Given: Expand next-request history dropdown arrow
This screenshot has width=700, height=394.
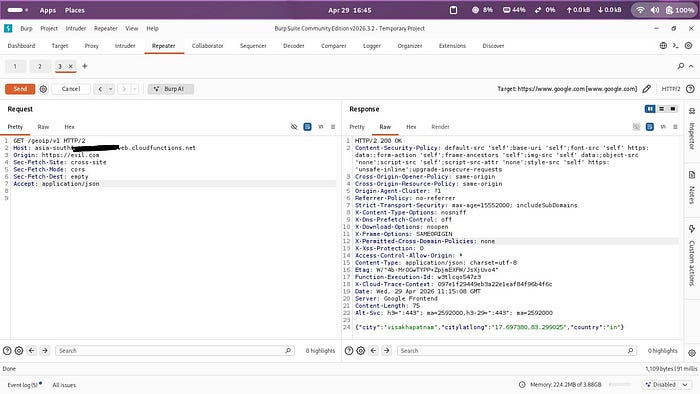Looking at the screenshot, I should [x=135, y=89].
